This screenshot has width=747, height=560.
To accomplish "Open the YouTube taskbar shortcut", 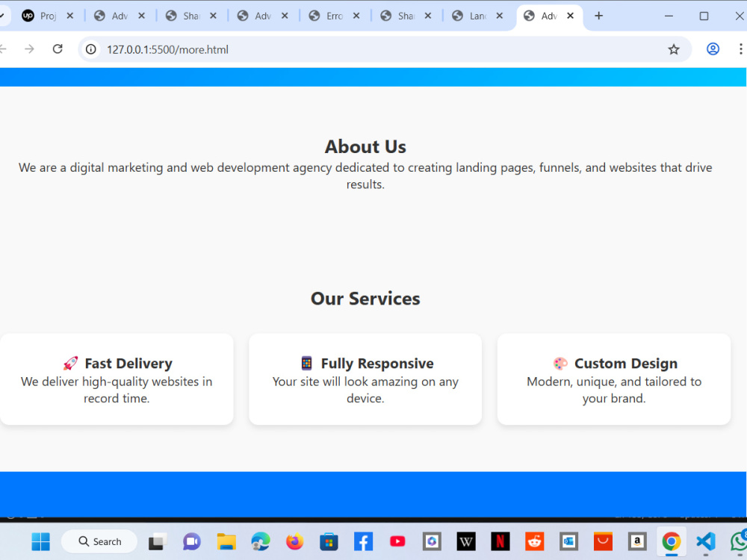I will (397, 541).
